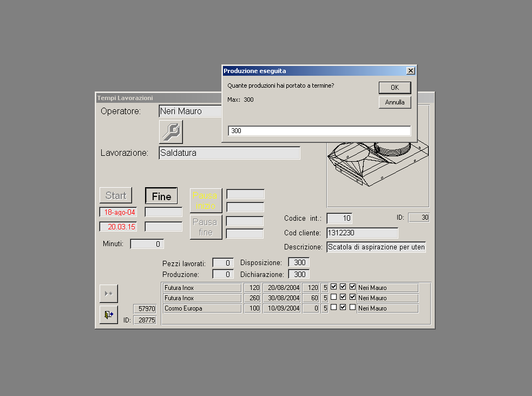This screenshot has width=532, height=396.
Task: Click the top pause time field beside Pausa inizio
Action: [245, 194]
